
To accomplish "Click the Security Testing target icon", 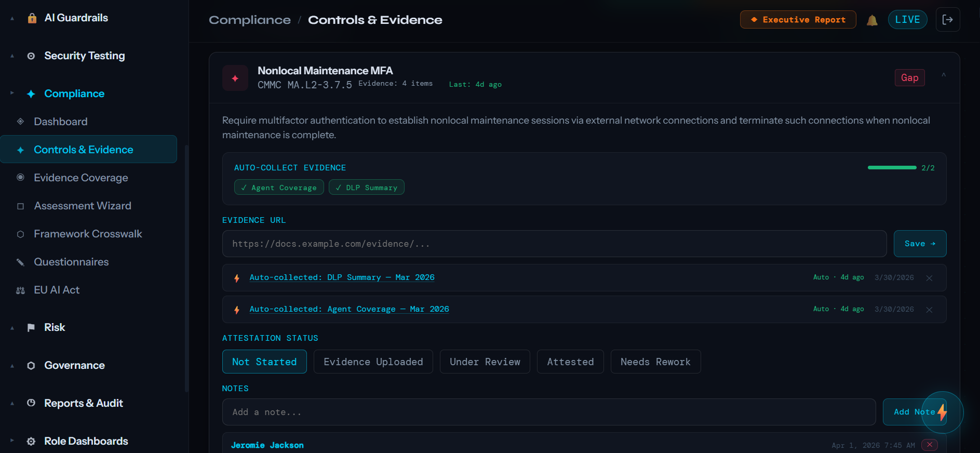I will coord(31,56).
